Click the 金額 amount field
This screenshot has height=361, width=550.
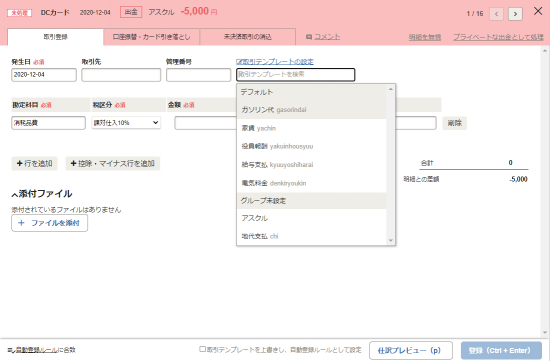coord(205,123)
